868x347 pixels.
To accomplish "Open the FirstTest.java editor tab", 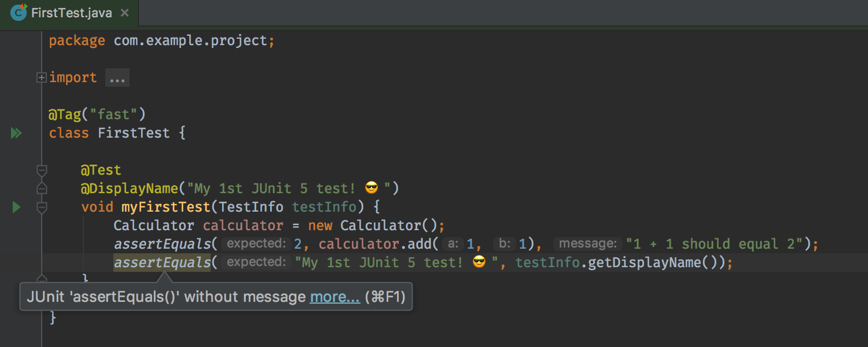I will [68, 13].
